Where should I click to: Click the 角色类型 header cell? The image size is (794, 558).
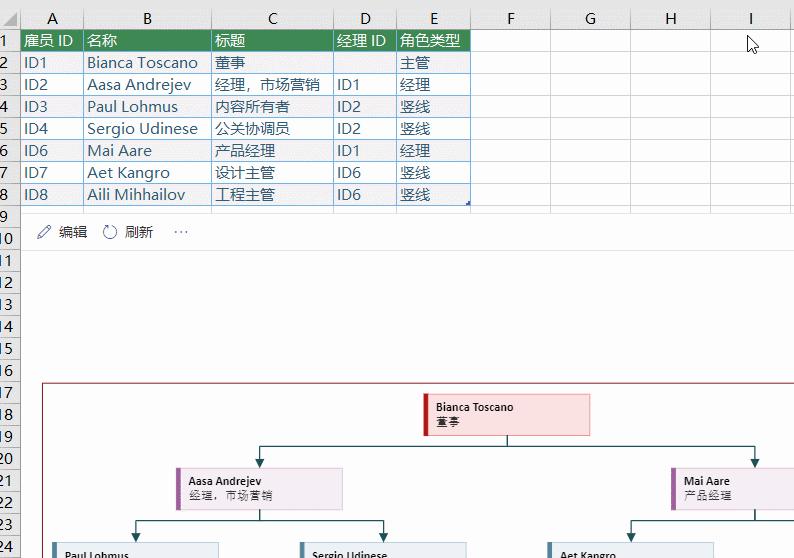point(433,41)
